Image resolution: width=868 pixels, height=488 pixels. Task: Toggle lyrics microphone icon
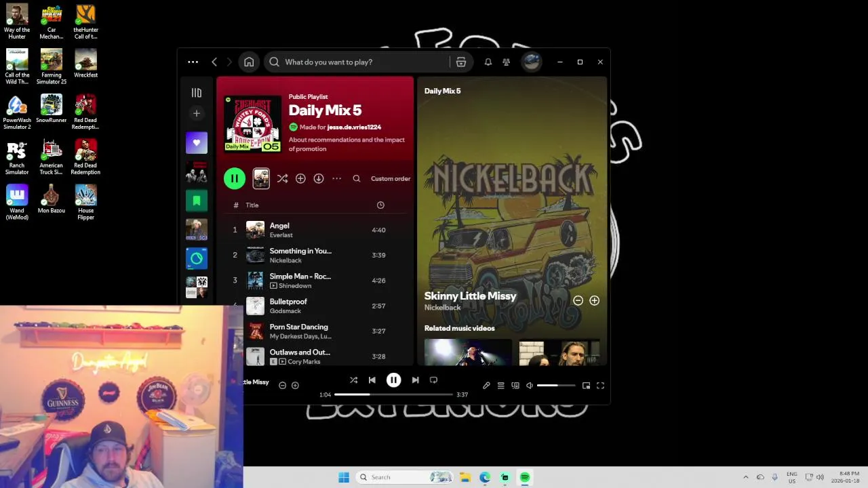pos(486,386)
